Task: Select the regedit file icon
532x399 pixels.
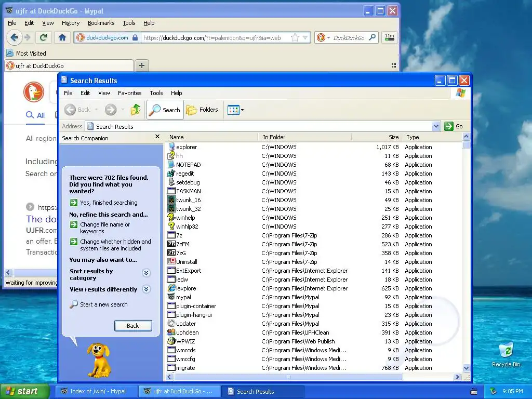Action: 171,174
